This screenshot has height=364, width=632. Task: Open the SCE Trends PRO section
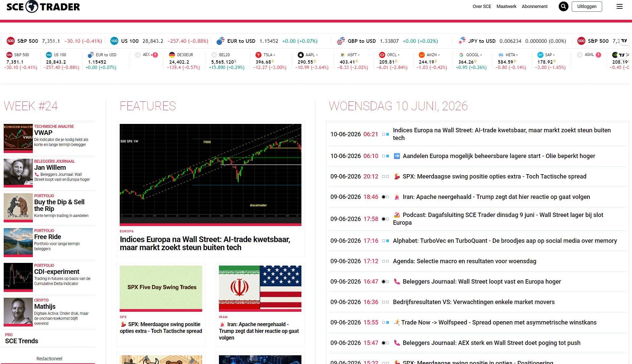pyautogui.click(x=21, y=341)
